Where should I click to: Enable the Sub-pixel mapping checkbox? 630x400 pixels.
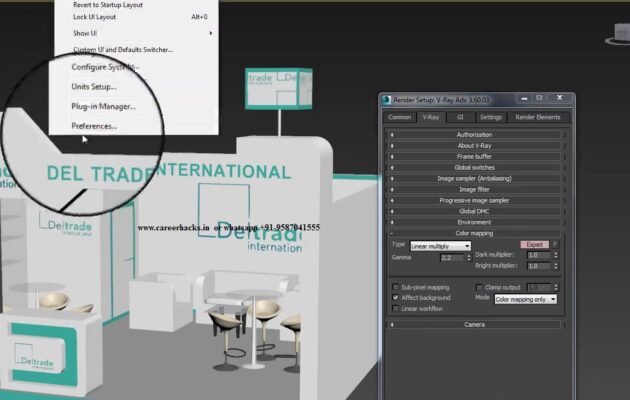point(396,287)
